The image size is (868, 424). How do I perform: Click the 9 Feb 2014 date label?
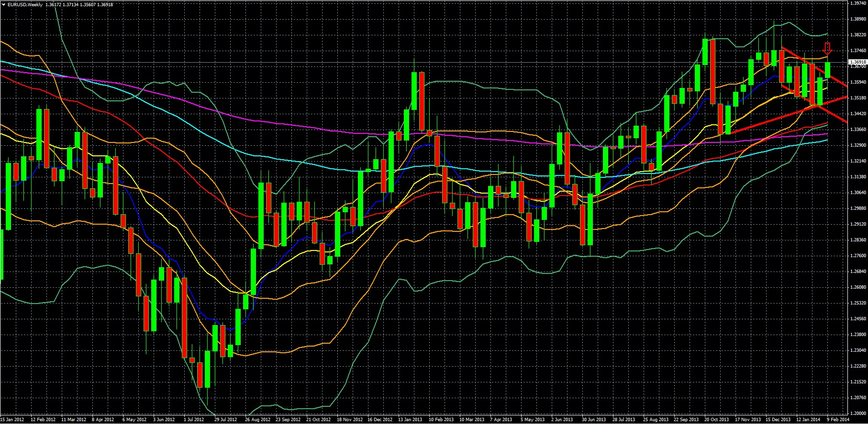pos(837,420)
